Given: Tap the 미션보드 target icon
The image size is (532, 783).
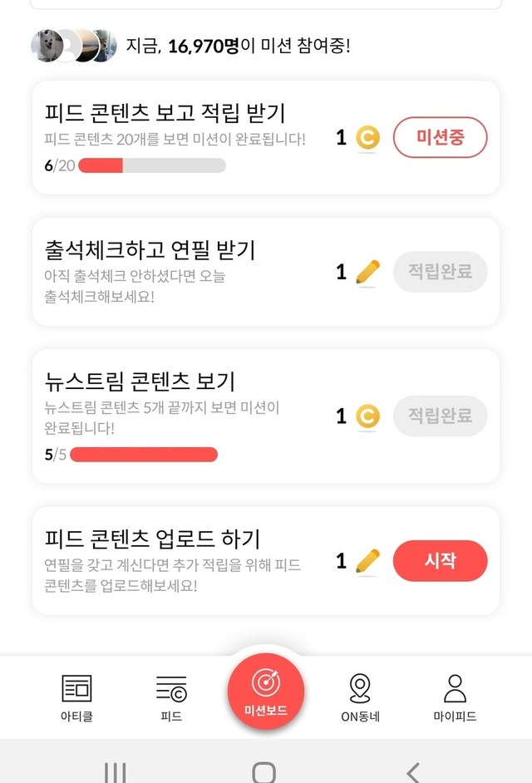Looking at the screenshot, I should [266, 683].
